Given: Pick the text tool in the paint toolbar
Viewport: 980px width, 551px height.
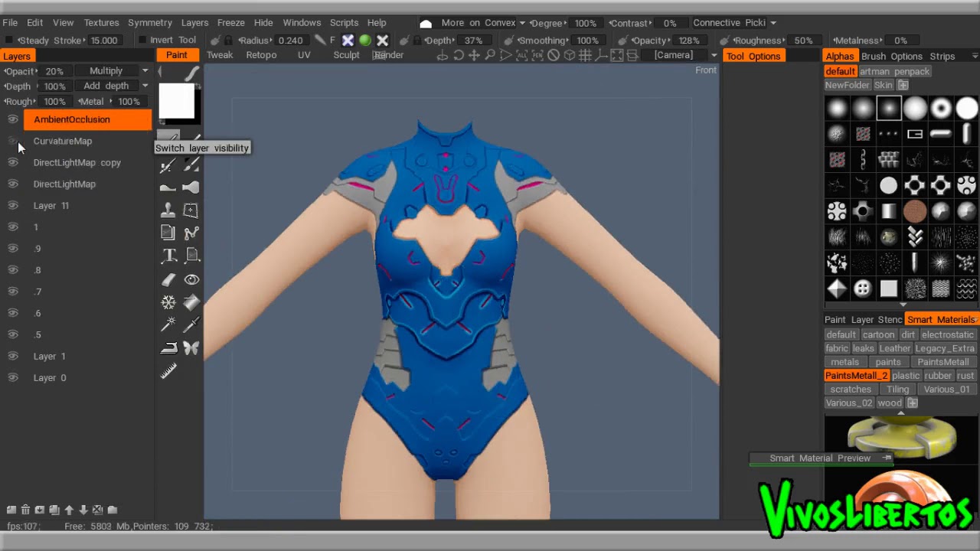Looking at the screenshot, I should (168, 256).
